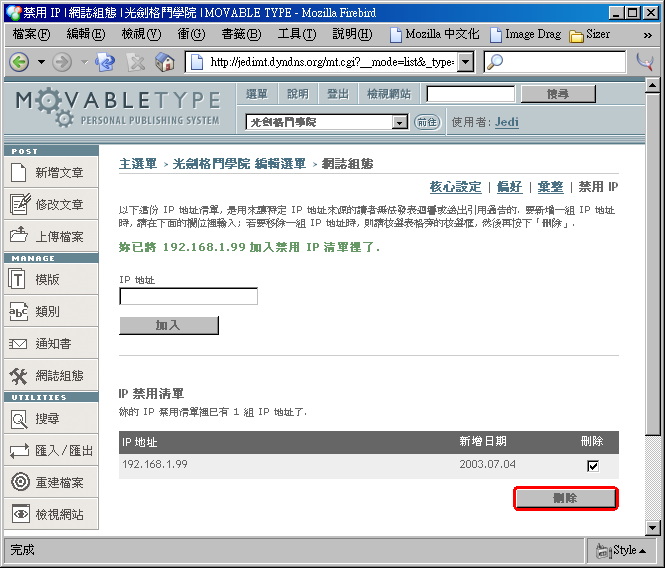Expand the bookmarks toolbar overflow chevron
Image resolution: width=665 pixels, height=568 pixels.
pyautogui.click(x=647, y=36)
